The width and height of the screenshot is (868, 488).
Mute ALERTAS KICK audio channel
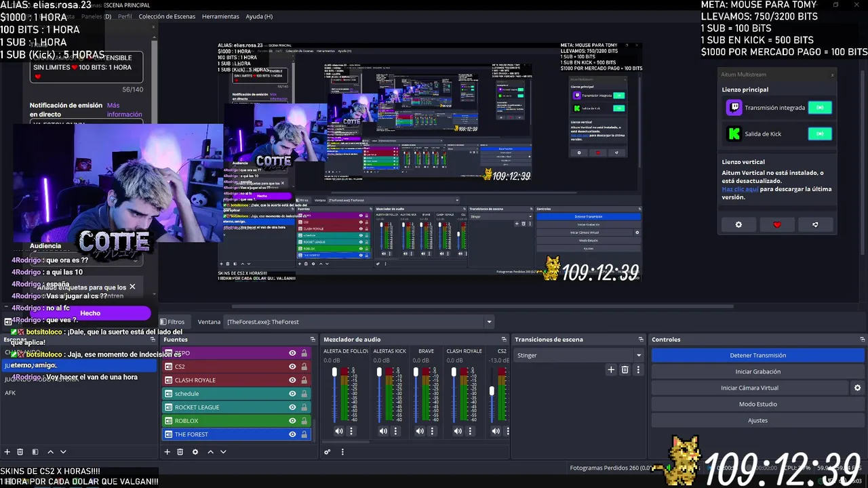[383, 431]
